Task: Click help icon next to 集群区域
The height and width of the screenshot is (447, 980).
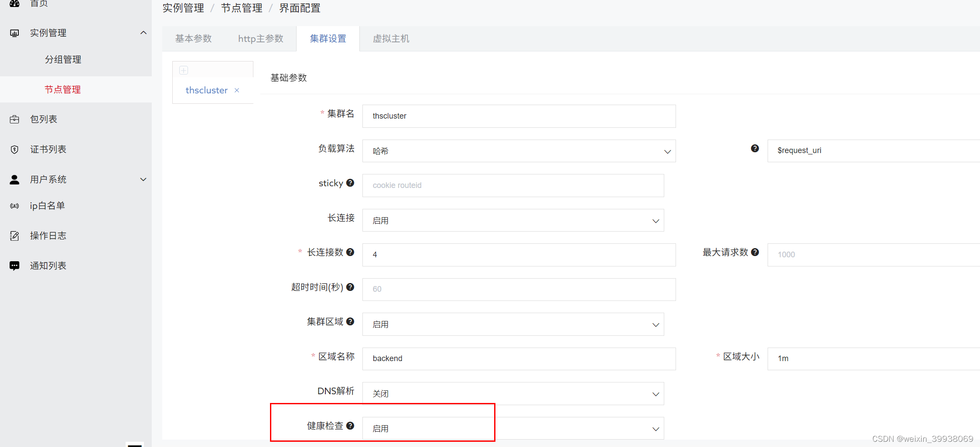Action: (350, 321)
